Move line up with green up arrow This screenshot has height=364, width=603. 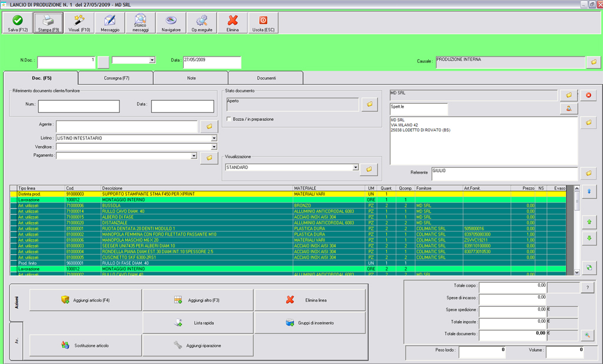589,221
